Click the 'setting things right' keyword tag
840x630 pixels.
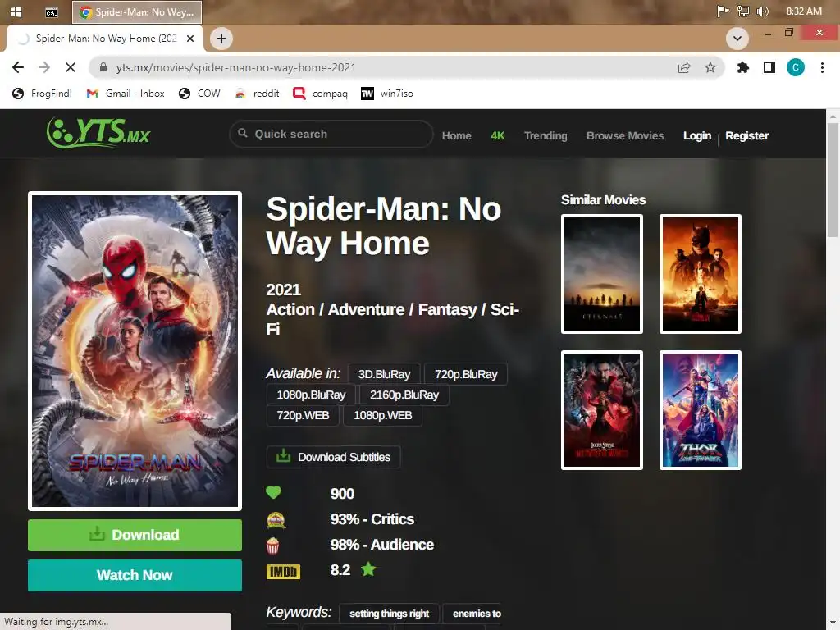pyautogui.click(x=389, y=614)
